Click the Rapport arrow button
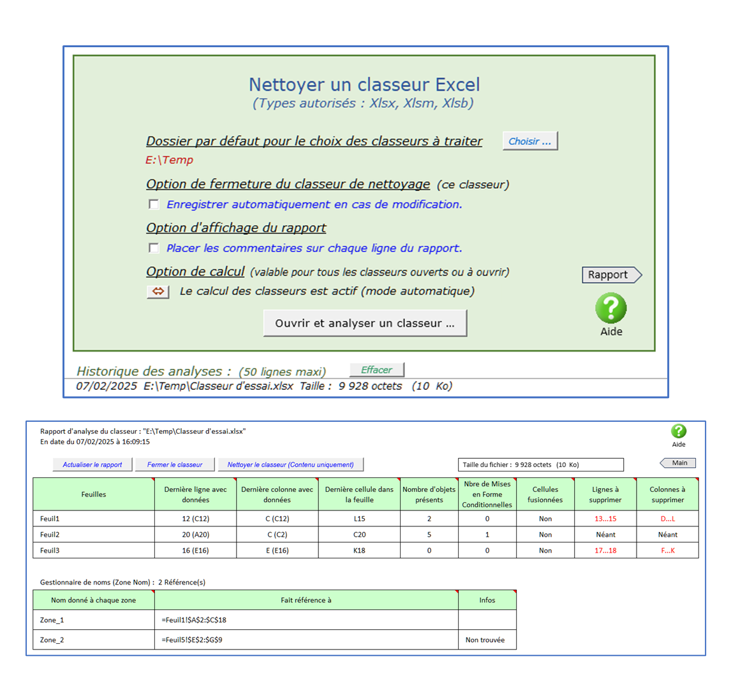731x700 pixels. point(611,275)
